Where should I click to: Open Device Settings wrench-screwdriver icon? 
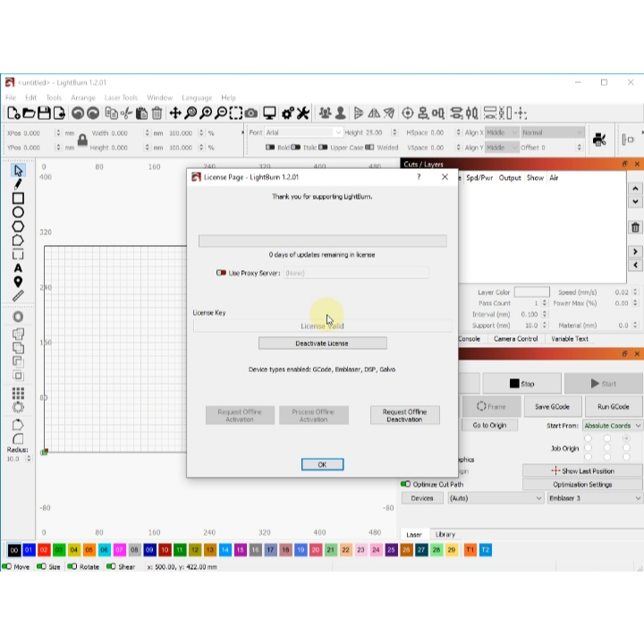tap(303, 113)
